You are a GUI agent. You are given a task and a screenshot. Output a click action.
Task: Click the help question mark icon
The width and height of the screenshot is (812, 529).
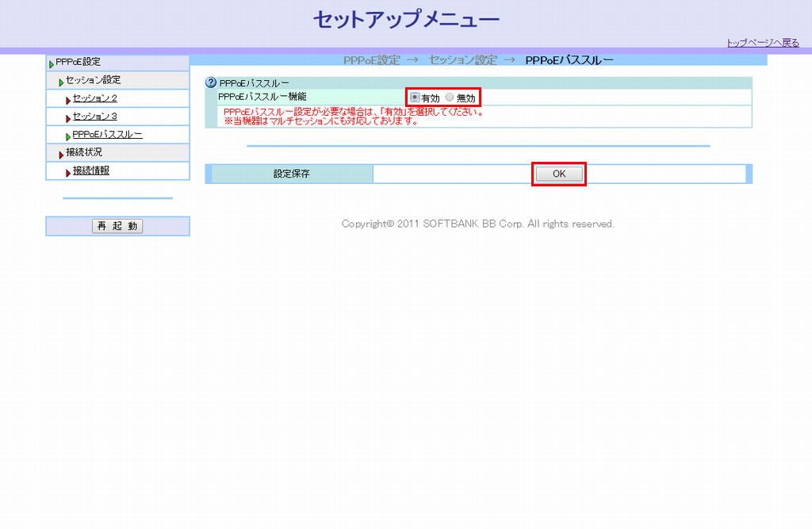(211, 82)
